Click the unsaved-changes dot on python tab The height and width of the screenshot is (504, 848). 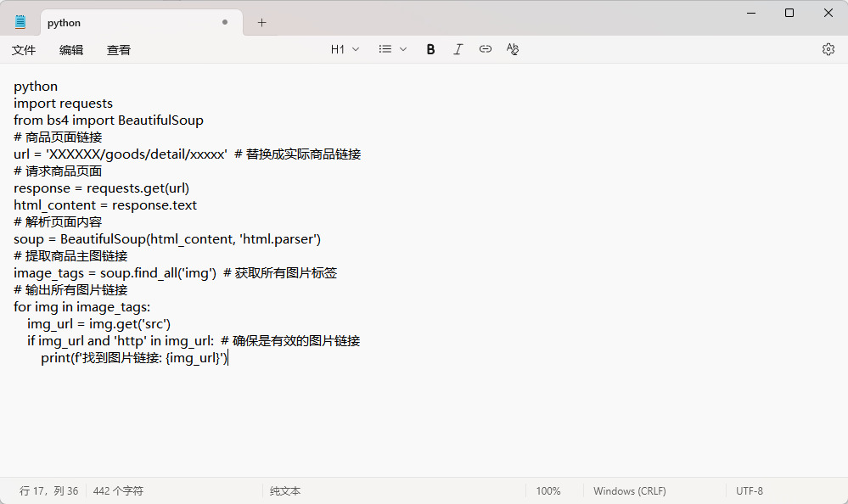(225, 22)
